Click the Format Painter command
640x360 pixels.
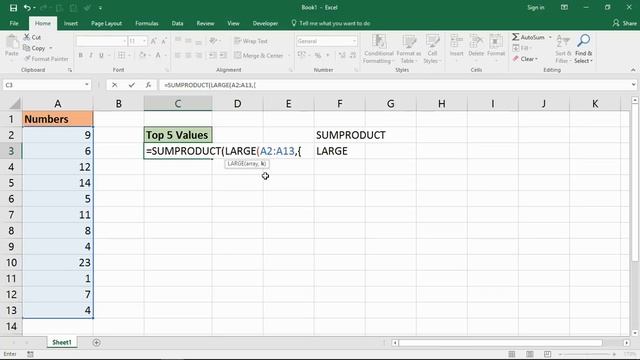(x=46, y=59)
